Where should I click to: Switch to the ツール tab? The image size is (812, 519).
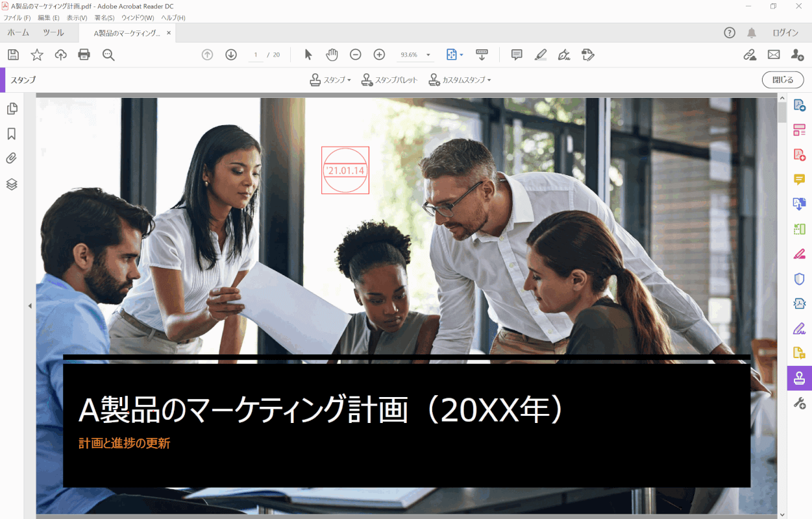point(53,33)
